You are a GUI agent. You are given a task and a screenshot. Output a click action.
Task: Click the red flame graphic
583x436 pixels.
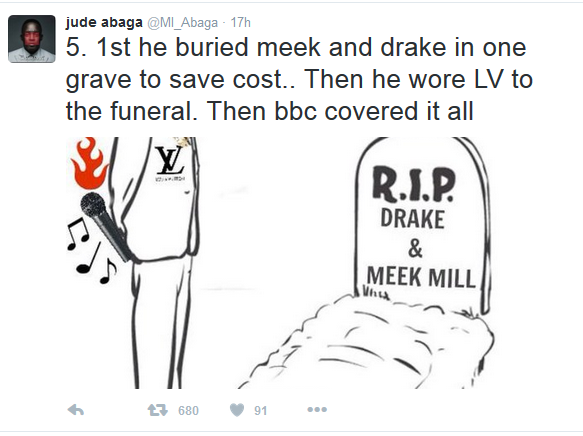[x=89, y=163]
